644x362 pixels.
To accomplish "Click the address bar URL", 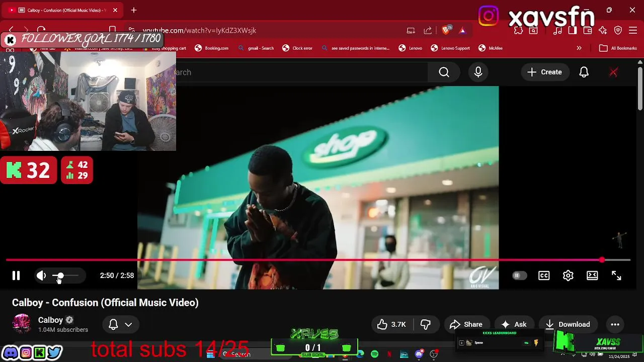I will [x=199, y=31].
